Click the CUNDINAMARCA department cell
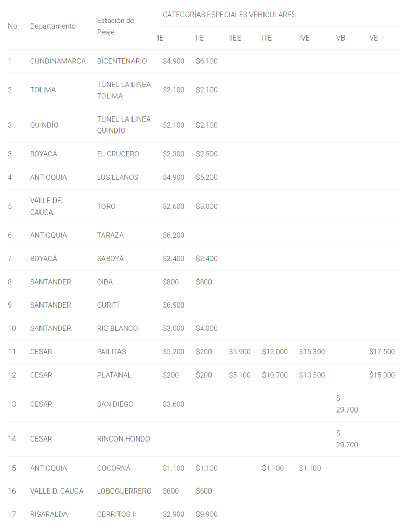 point(58,61)
